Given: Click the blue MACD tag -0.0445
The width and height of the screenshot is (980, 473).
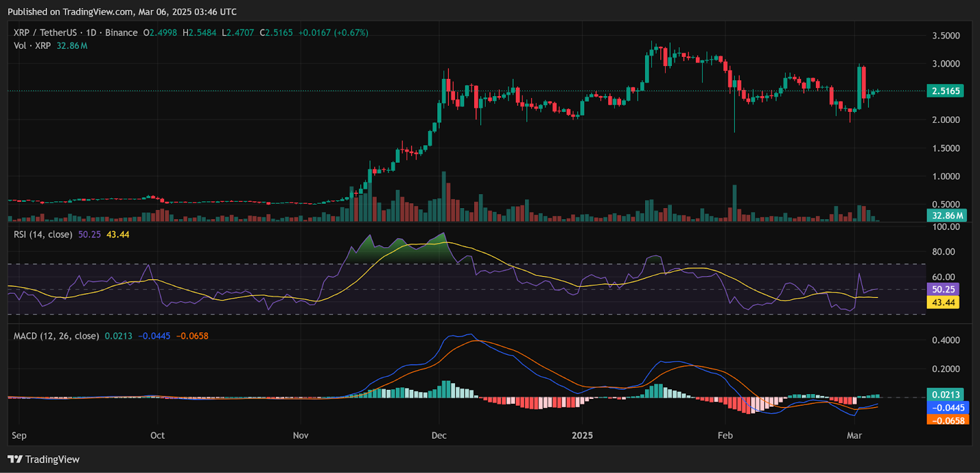Looking at the screenshot, I should click(x=948, y=408).
